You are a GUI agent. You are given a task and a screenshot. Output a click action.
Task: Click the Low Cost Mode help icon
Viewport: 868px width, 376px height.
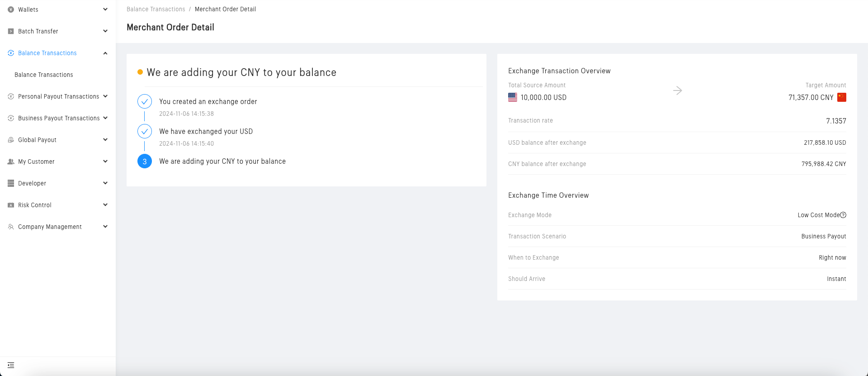(843, 215)
